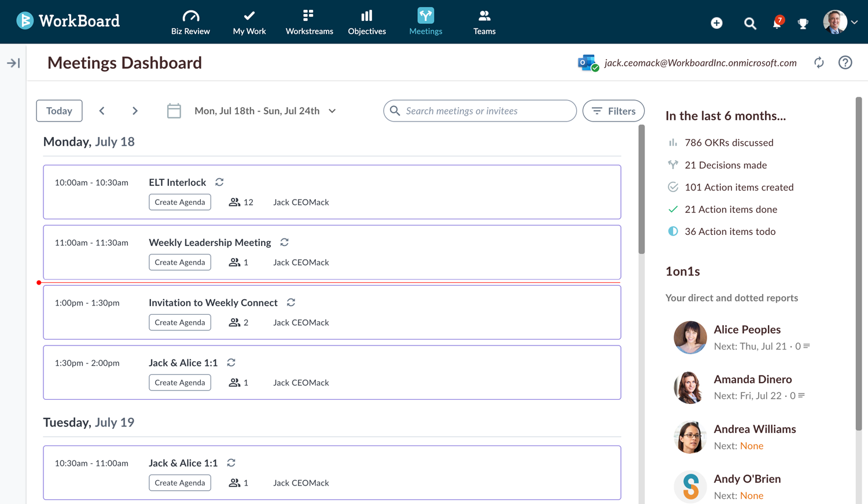Create Agenda for ELT Interlock
The width and height of the screenshot is (868, 504).
(x=180, y=202)
